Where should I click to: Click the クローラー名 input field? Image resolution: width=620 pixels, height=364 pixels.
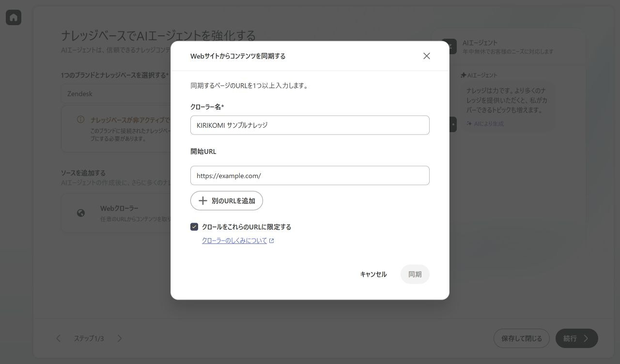(x=310, y=125)
